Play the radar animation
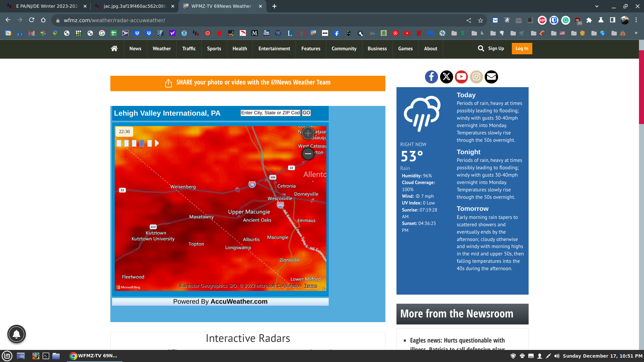Screen dimensions: 644x362 [157, 143]
